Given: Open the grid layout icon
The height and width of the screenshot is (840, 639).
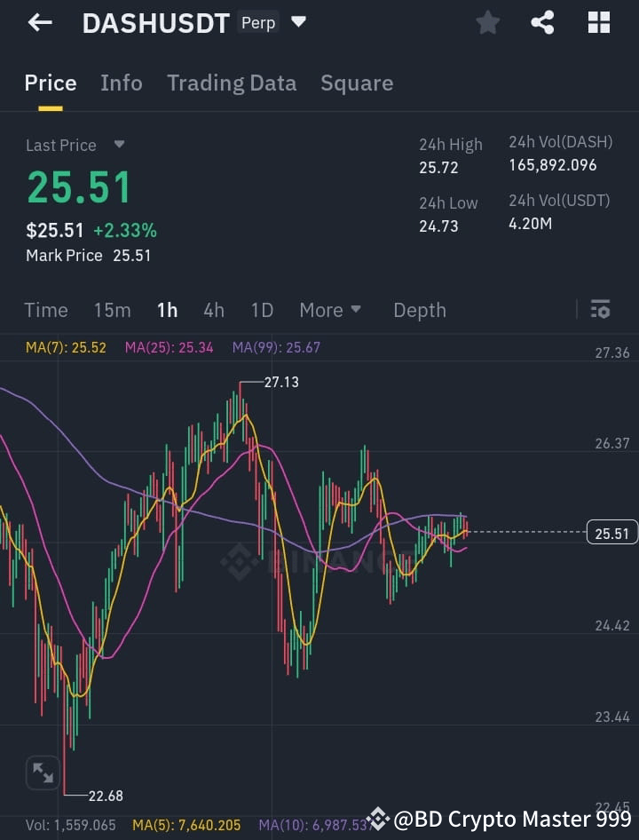Looking at the screenshot, I should [x=599, y=23].
